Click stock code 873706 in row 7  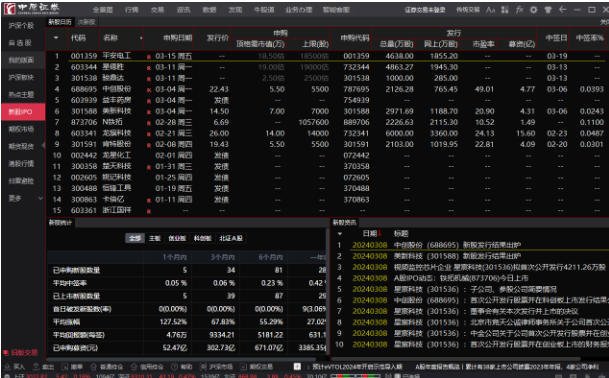pos(84,122)
